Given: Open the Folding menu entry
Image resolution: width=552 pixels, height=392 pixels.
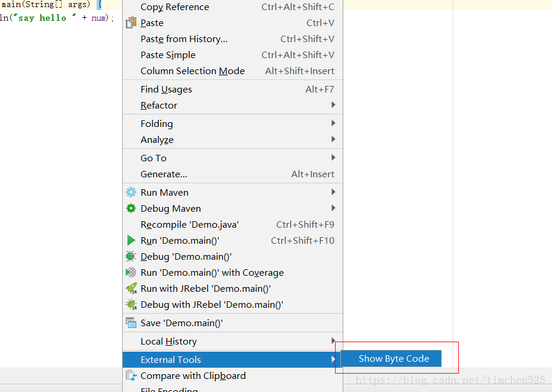Looking at the screenshot, I should 232,123.
